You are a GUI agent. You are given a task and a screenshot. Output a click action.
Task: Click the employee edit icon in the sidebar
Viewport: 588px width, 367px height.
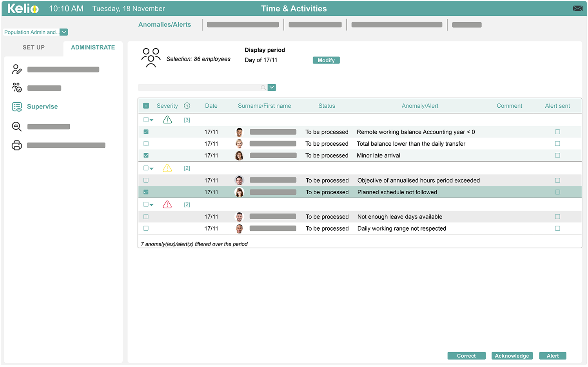(x=17, y=69)
